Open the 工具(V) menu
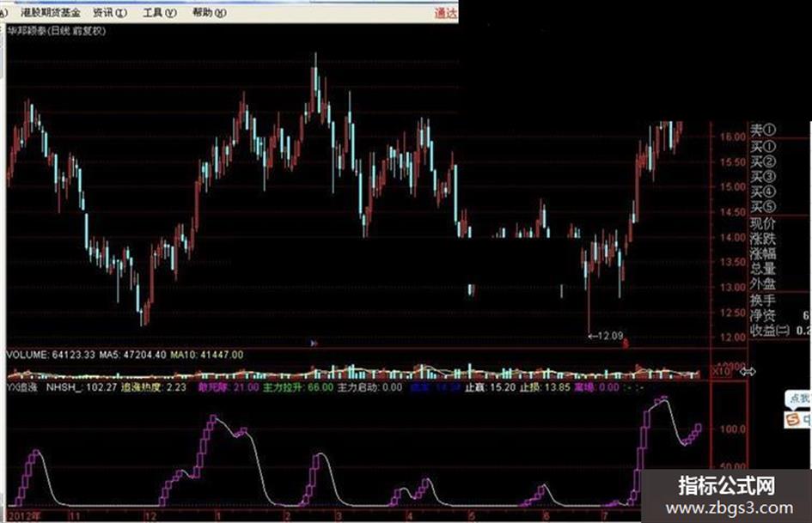Screen dimensions: 812x523 tap(160, 12)
